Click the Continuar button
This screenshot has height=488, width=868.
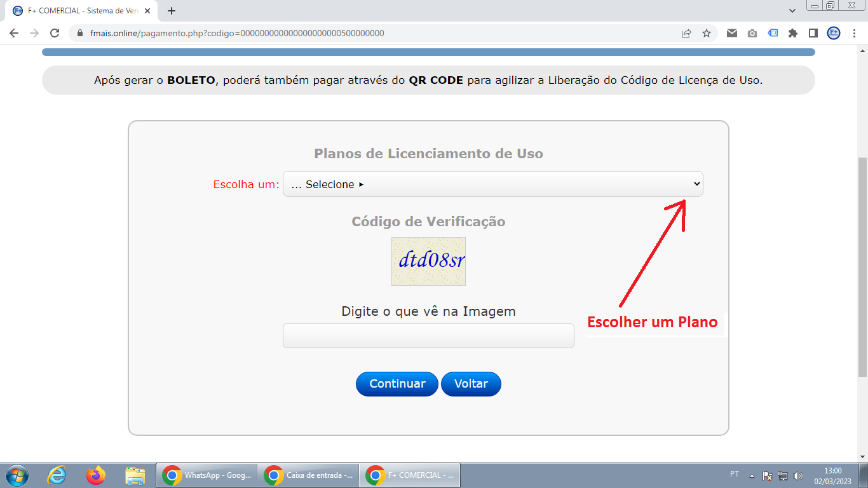[x=397, y=384]
